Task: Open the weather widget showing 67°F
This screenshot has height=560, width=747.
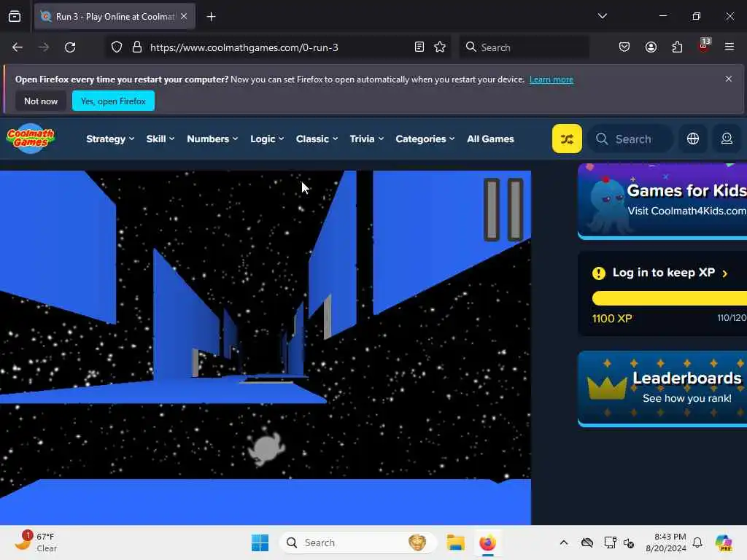Action: (x=35, y=542)
